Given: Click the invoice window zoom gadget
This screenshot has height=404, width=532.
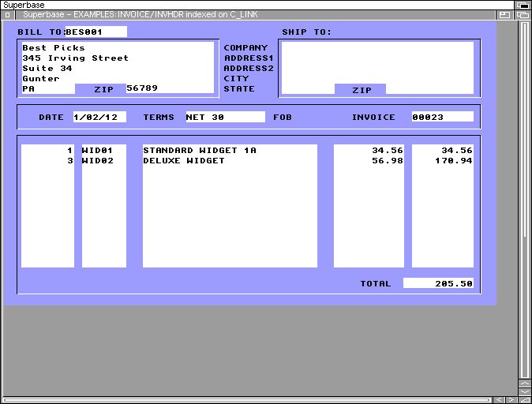Looking at the screenshot, I should click(504, 14).
